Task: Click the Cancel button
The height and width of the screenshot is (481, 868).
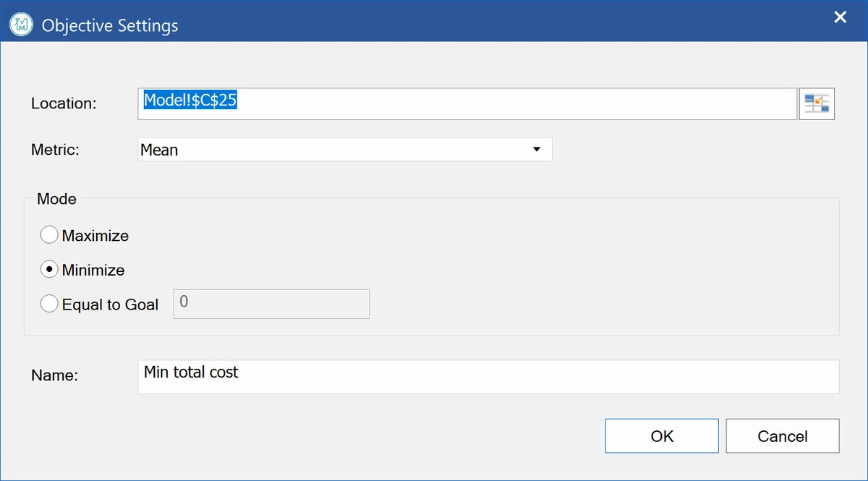Action: (x=783, y=436)
